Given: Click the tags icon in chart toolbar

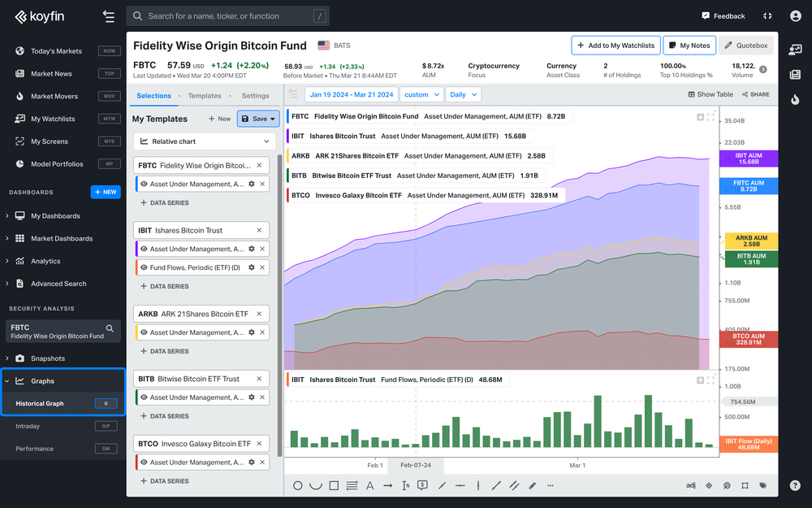Looking at the screenshot, I should pos(762,486).
